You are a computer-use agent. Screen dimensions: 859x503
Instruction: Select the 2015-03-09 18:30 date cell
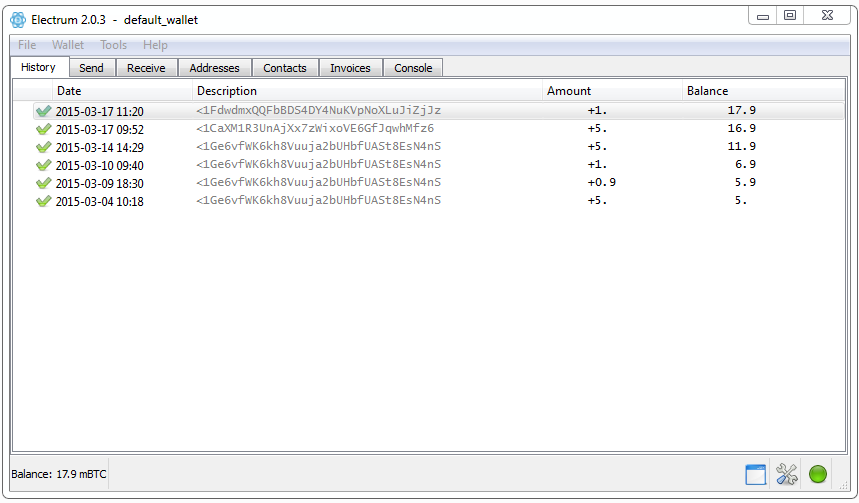pyautogui.click(x=100, y=184)
